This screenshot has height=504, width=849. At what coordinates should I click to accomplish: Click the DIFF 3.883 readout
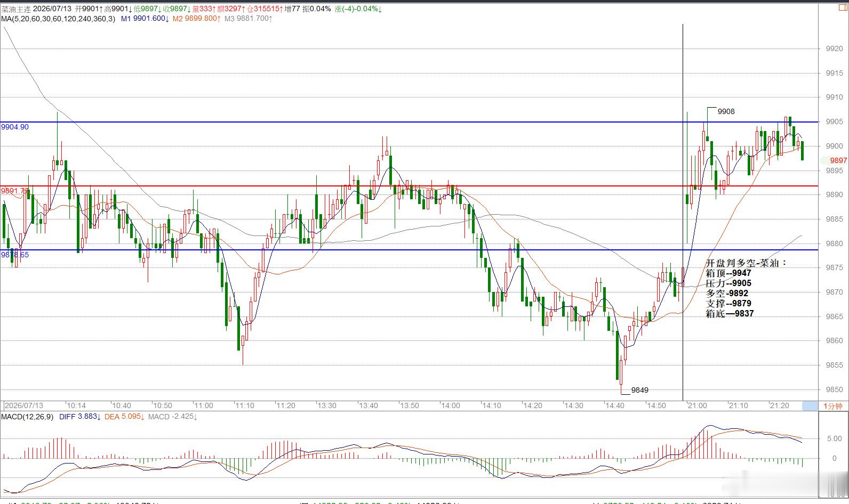coord(79,417)
